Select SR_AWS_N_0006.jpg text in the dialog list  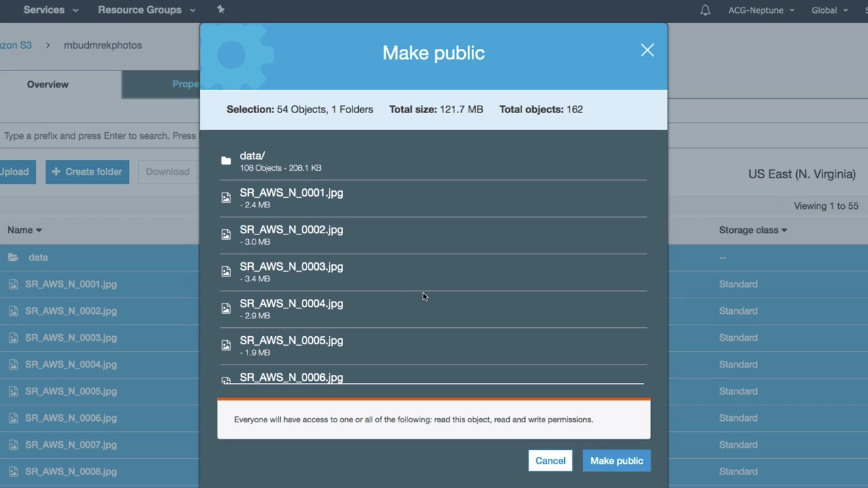(292, 378)
